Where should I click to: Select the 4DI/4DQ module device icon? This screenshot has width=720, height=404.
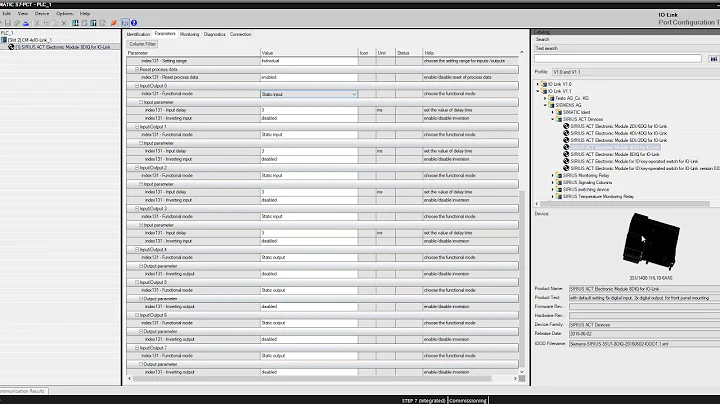click(566, 133)
